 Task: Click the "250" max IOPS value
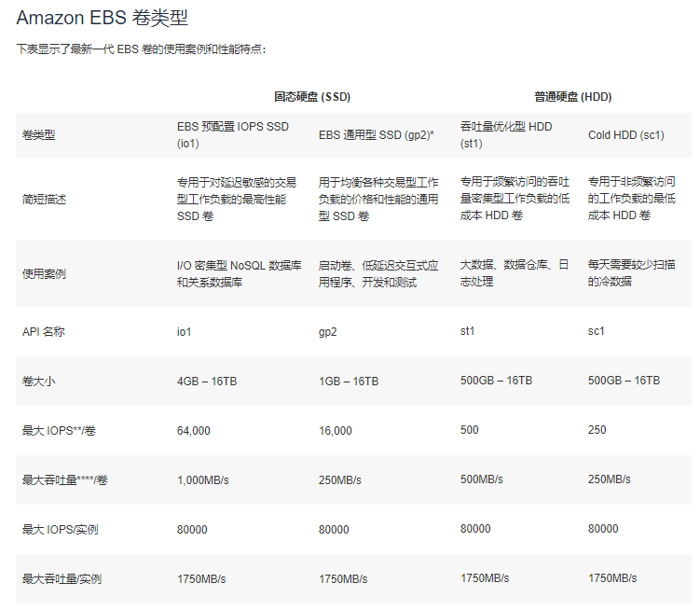pos(597,430)
